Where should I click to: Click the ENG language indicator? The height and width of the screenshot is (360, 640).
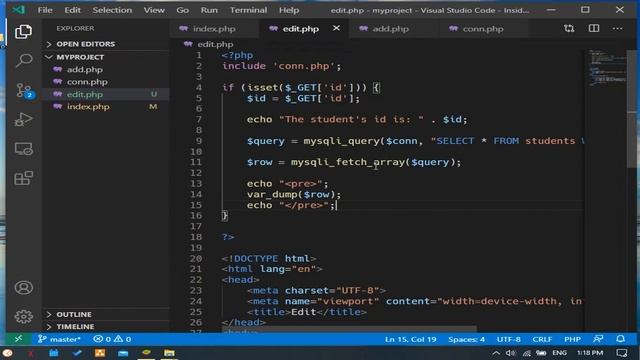point(560,353)
